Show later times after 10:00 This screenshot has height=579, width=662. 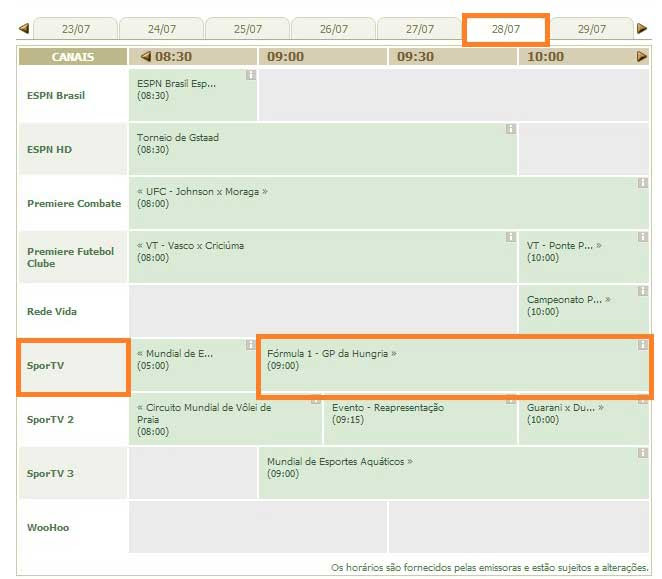642,56
